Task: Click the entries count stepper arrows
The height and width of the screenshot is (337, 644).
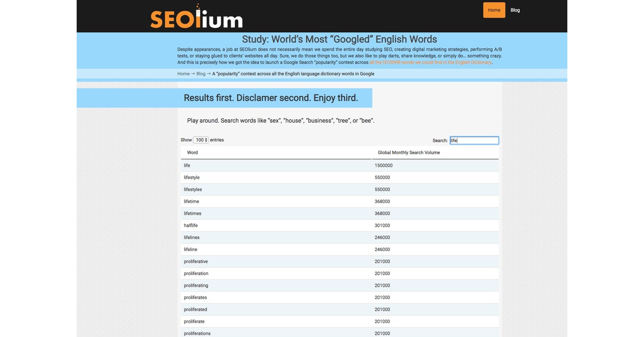Action: pyautogui.click(x=206, y=140)
